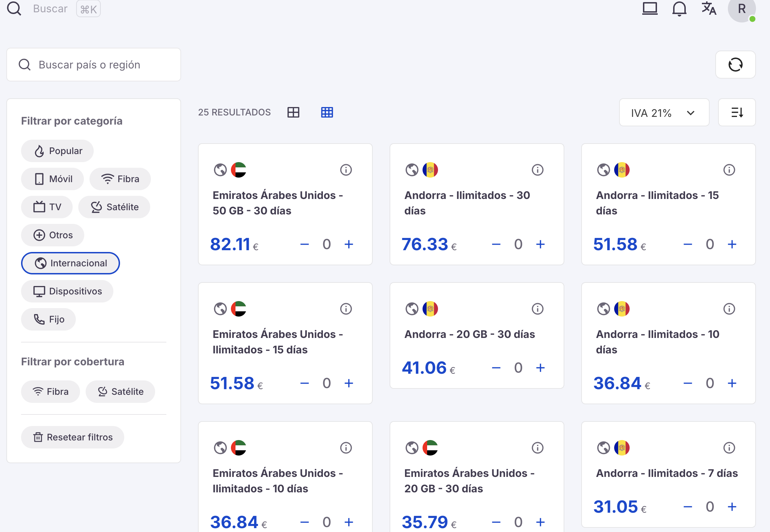Toggle Satélite under coverage filters
Viewport: 770px width, 532px height.
(120, 392)
